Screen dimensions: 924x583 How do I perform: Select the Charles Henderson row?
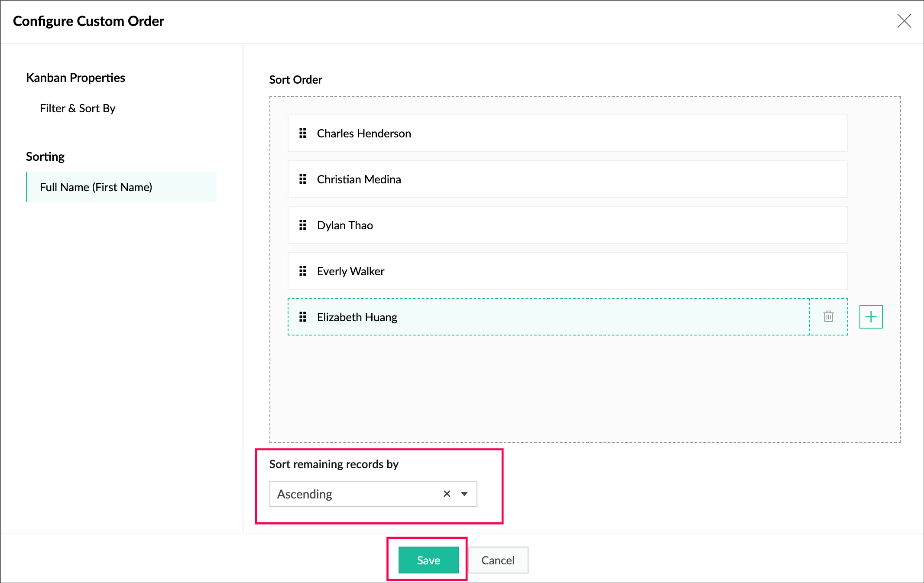point(567,133)
